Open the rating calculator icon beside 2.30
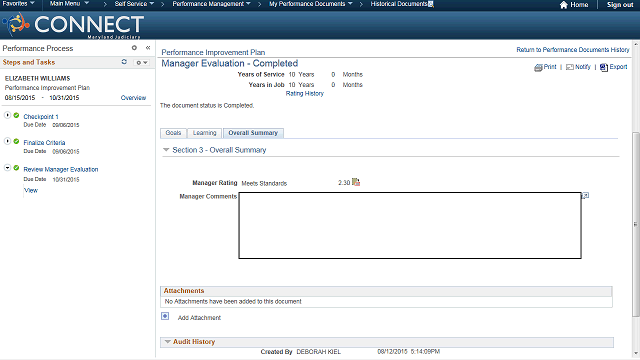 coord(356,182)
